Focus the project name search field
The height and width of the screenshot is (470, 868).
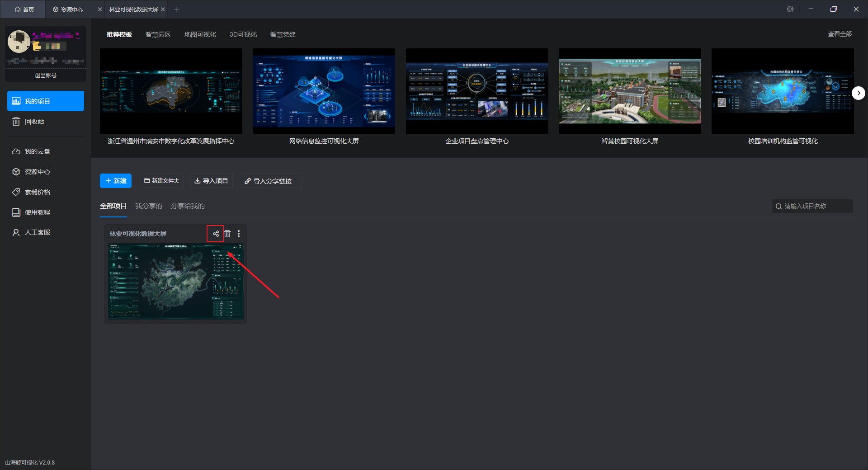coord(812,206)
